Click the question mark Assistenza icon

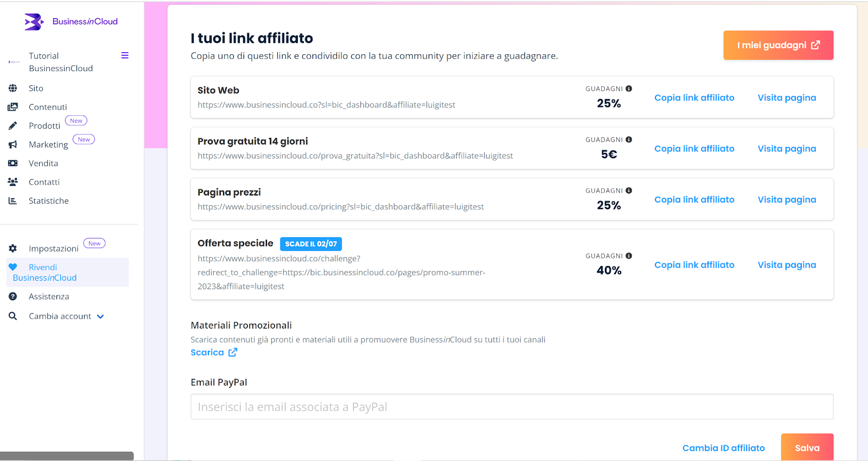[x=12, y=296]
